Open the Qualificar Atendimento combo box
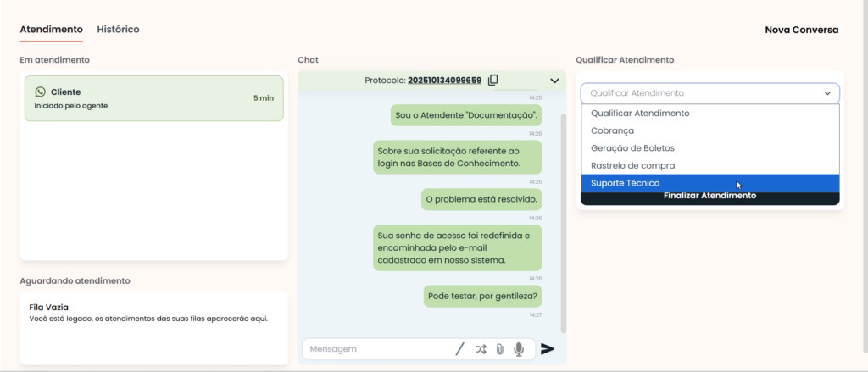Screen dimensions: 868x372 [x=709, y=93]
